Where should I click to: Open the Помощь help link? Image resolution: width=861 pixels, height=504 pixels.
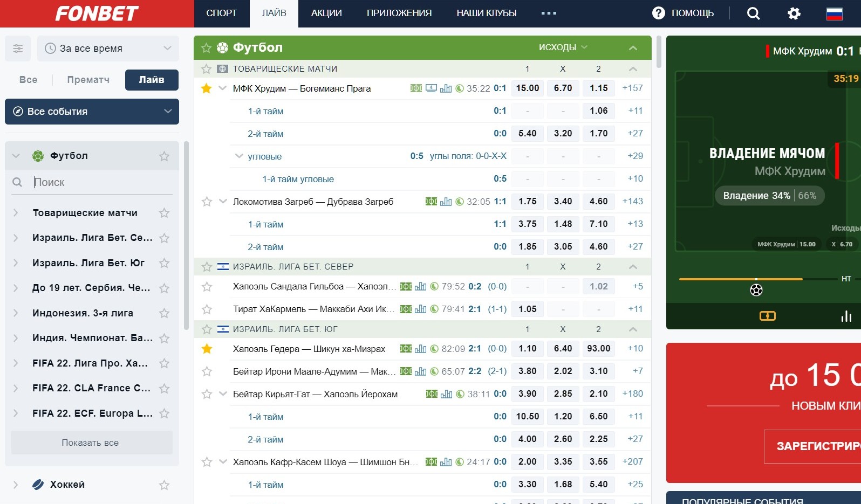pyautogui.click(x=693, y=13)
